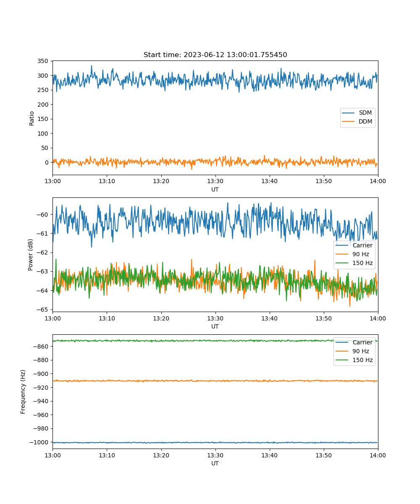Click the −1000 tick on the Frequency axis
This screenshot has width=420, height=504.
coord(39,442)
